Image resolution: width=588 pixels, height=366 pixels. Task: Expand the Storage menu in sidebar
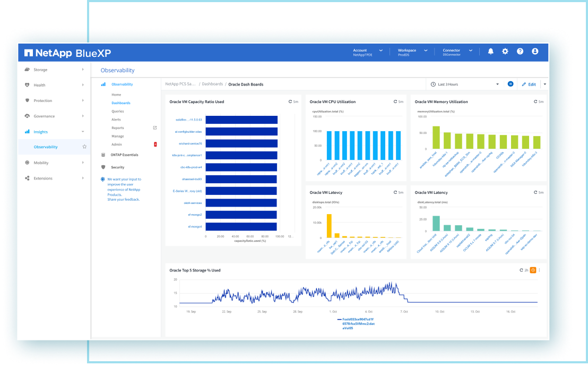pos(54,70)
